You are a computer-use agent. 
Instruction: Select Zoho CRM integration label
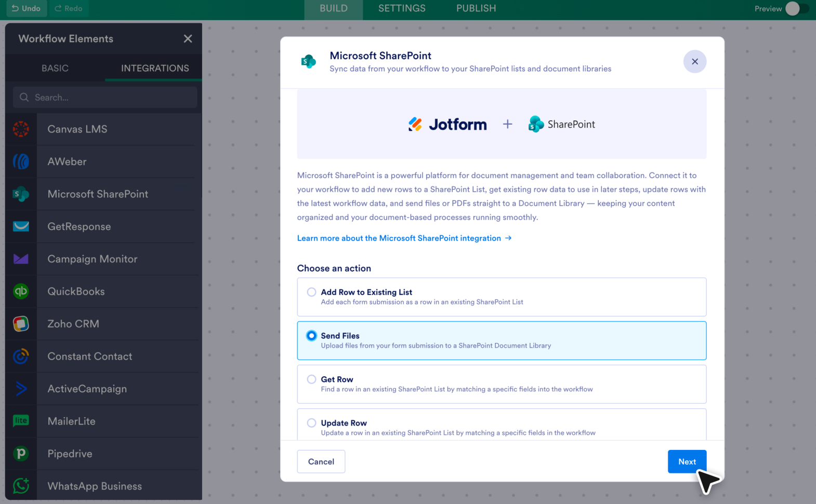73,324
